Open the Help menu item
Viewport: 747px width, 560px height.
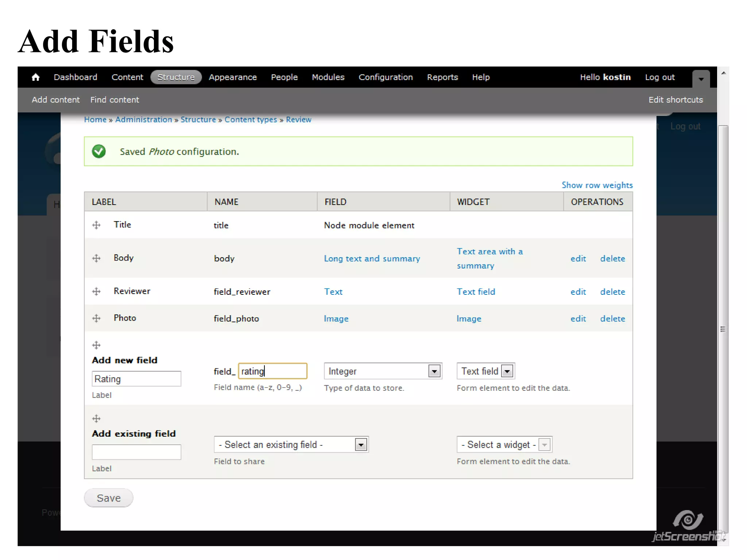(x=481, y=77)
